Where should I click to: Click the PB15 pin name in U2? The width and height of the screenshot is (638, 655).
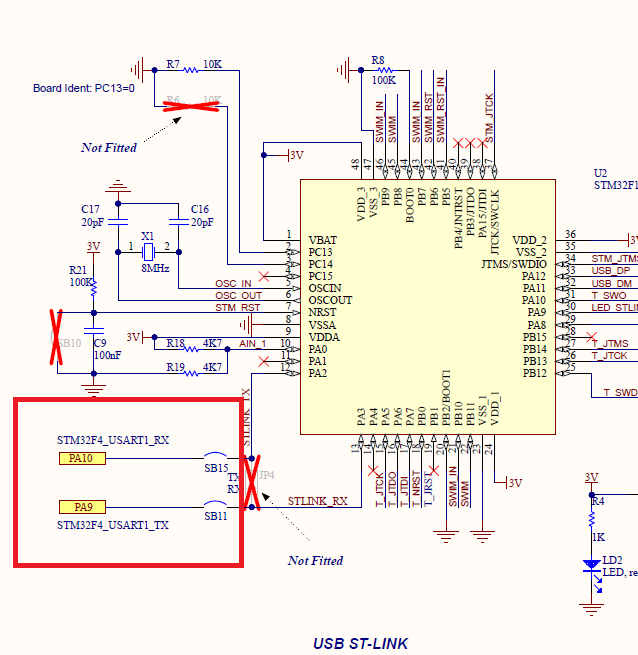tap(534, 337)
